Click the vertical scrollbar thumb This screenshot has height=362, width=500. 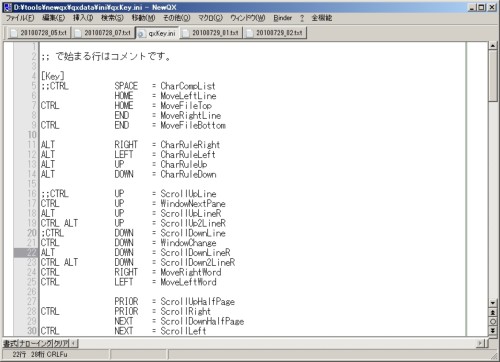coord(493,76)
